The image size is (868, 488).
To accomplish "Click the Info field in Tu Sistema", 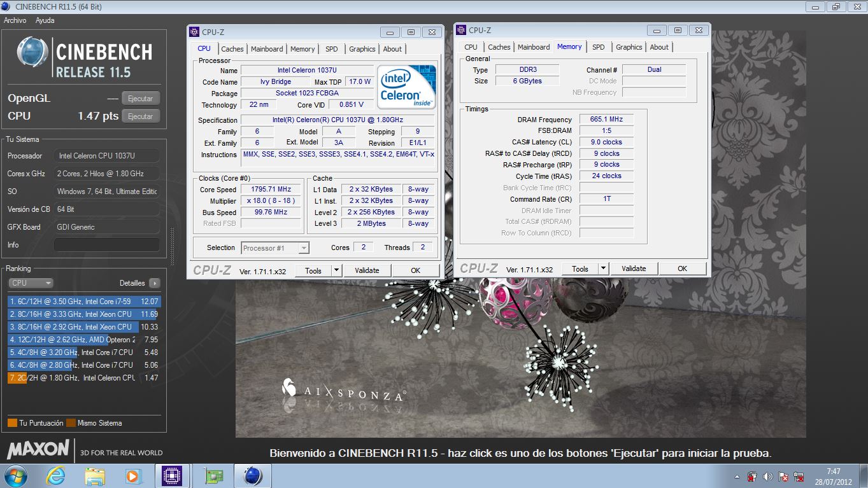I will point(107,245).
